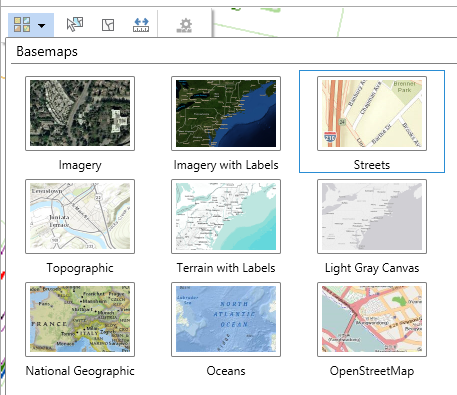Screen dimensions: 457x395
Task: Select the OpenStreetMap basemap thumbnail
Action: 372,319
